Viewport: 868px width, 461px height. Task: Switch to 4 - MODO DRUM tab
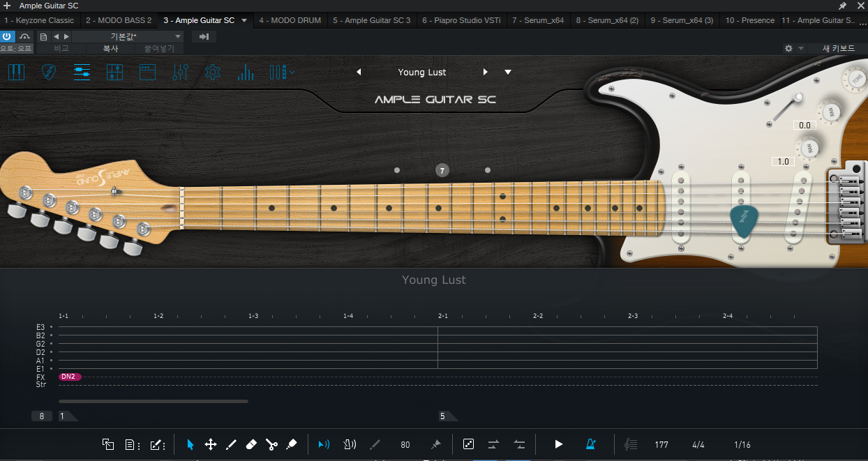tap(290, 20)
